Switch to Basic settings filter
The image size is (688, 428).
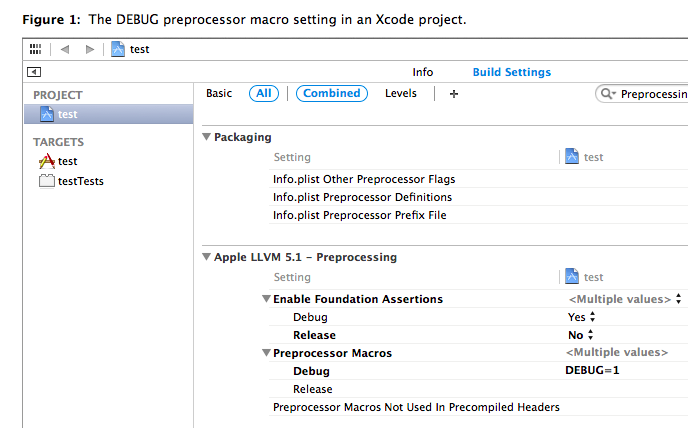pyautogui.click(x=219, y=93)
